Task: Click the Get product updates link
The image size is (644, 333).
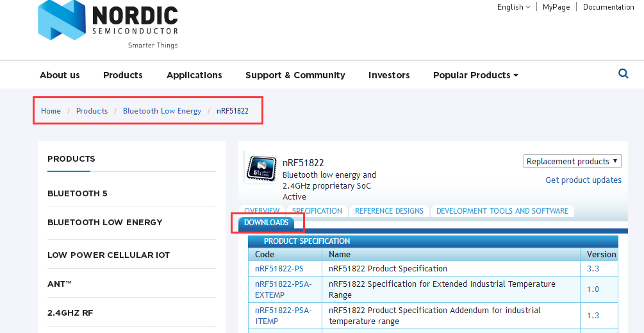Action: pyautogui.click(x=583, y=180)
